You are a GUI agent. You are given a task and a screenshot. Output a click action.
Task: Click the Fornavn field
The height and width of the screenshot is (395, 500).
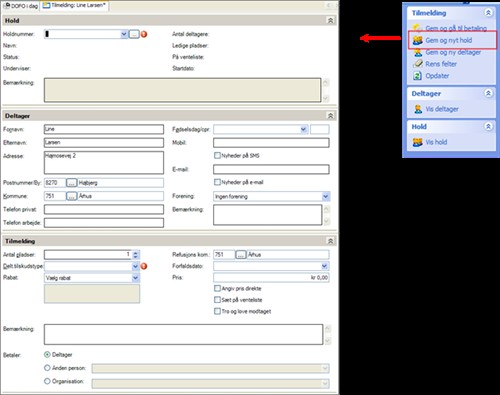coord(104,129)
